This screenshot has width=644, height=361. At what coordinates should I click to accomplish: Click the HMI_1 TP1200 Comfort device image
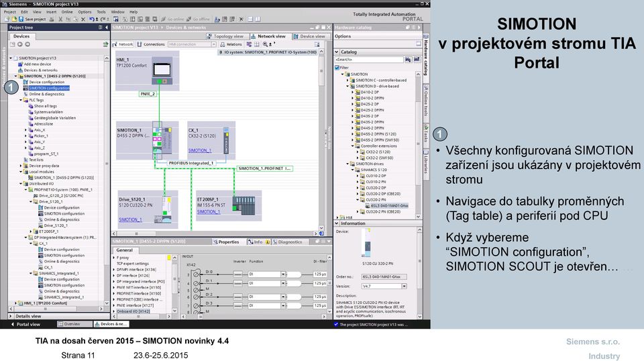pos(162,69)
